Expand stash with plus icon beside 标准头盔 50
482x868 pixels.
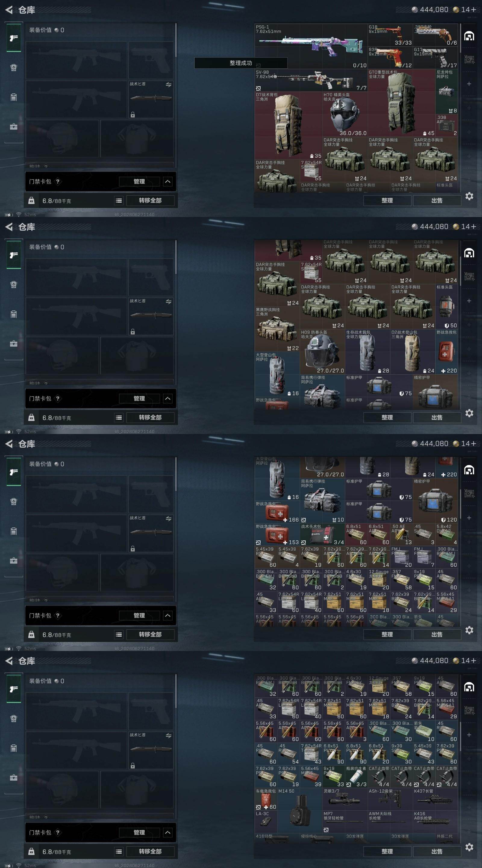469,300
